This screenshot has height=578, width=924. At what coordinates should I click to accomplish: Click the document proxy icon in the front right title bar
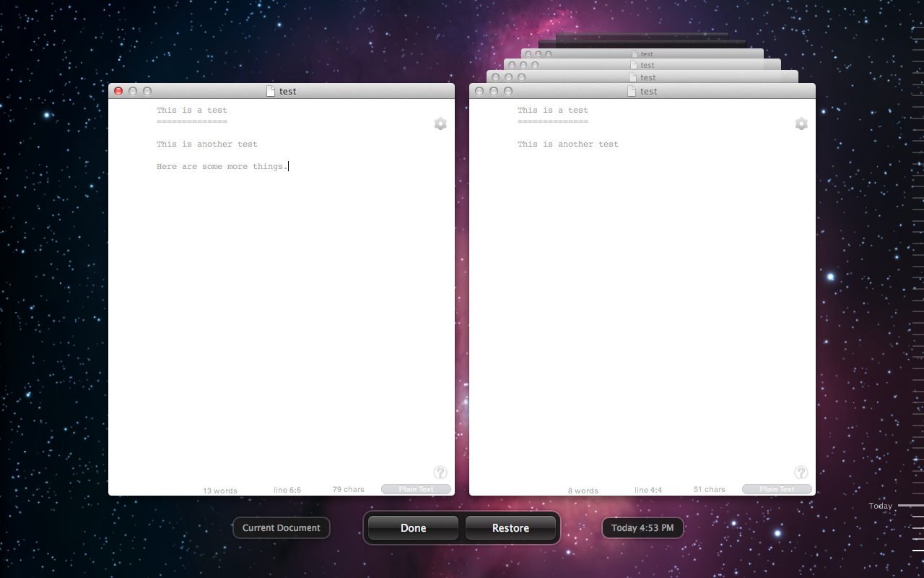coord(632,91)
